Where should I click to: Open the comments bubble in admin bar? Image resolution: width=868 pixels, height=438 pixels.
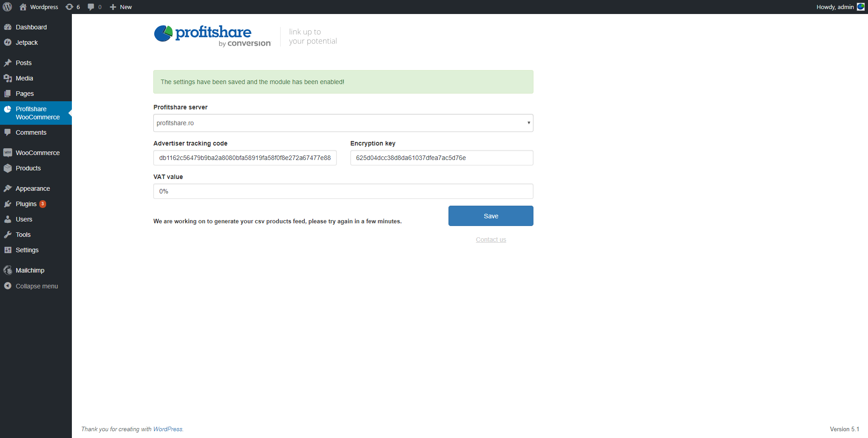click(x=94, y=7)
